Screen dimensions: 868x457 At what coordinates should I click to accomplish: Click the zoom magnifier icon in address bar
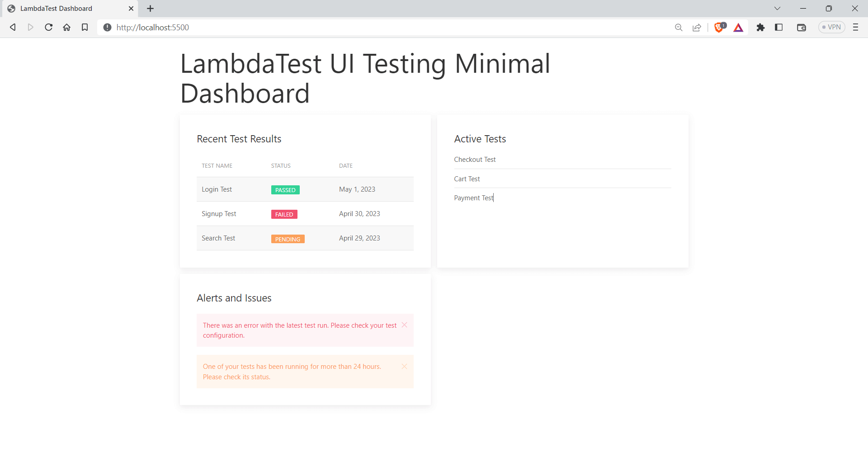click(x=679, y=28)
